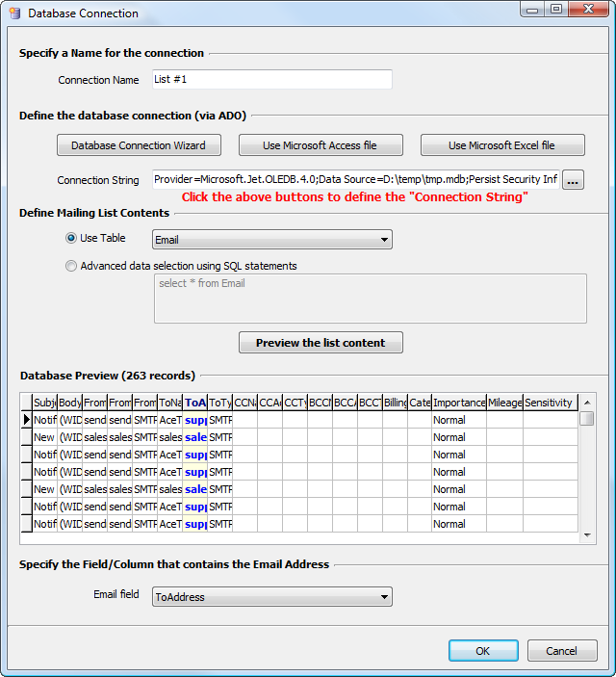Choose Use Microsoft Access file

click(321, 145)
